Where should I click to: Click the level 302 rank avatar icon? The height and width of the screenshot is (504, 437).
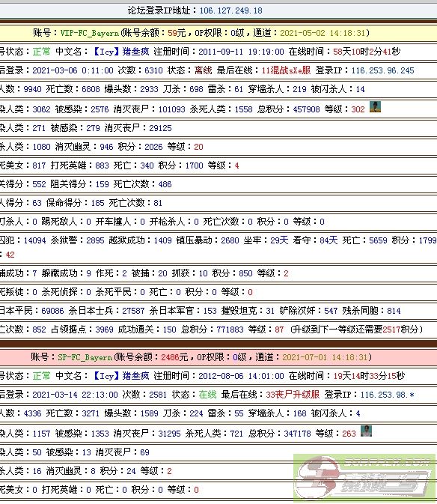375,106
